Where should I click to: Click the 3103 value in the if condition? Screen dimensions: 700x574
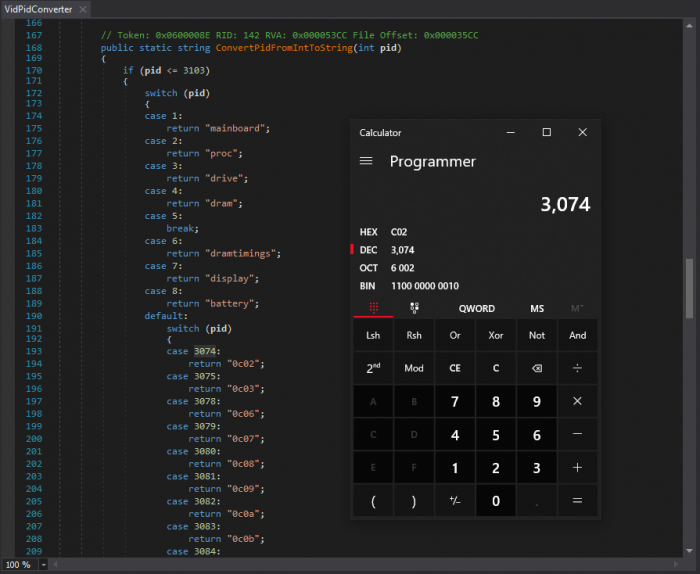(x=194, y=71)
